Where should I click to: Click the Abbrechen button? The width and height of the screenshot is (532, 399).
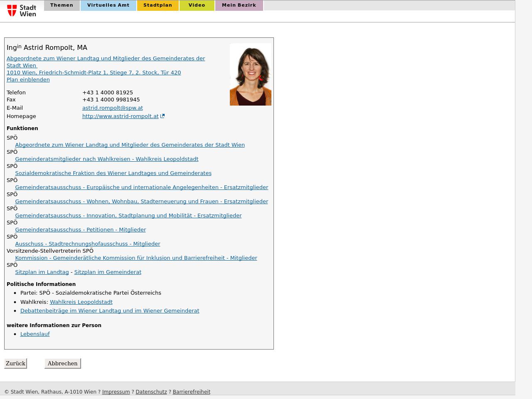click(63, 363)
